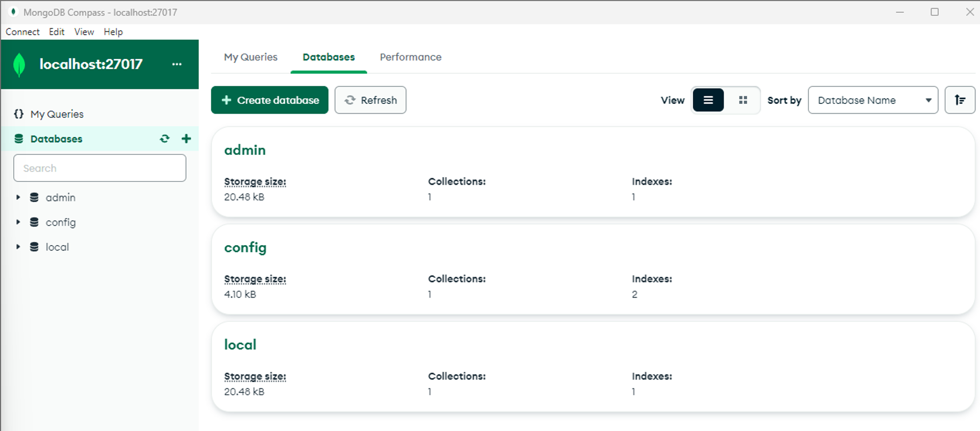
Task: Click the Create database button
Action: click(x=269, y=100)
